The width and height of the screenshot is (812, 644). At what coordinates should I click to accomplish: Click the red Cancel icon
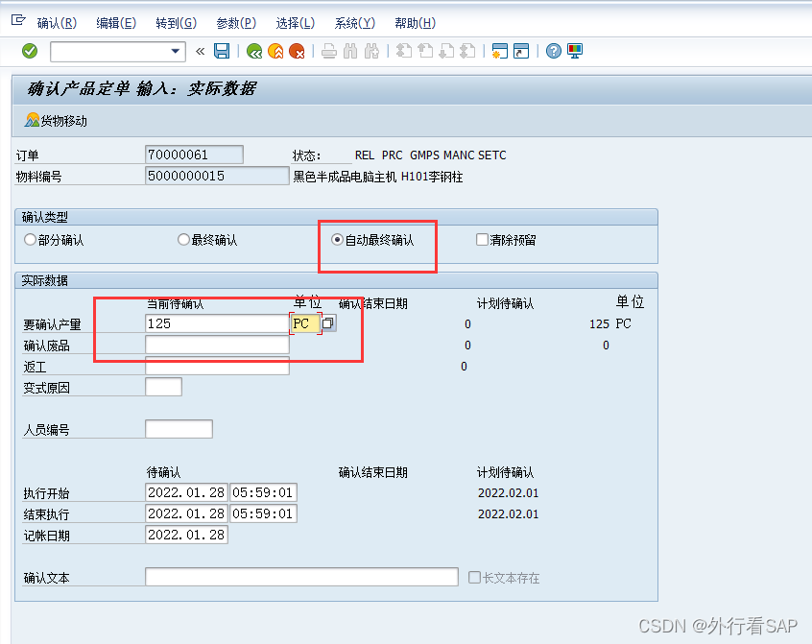click(297, 51)
